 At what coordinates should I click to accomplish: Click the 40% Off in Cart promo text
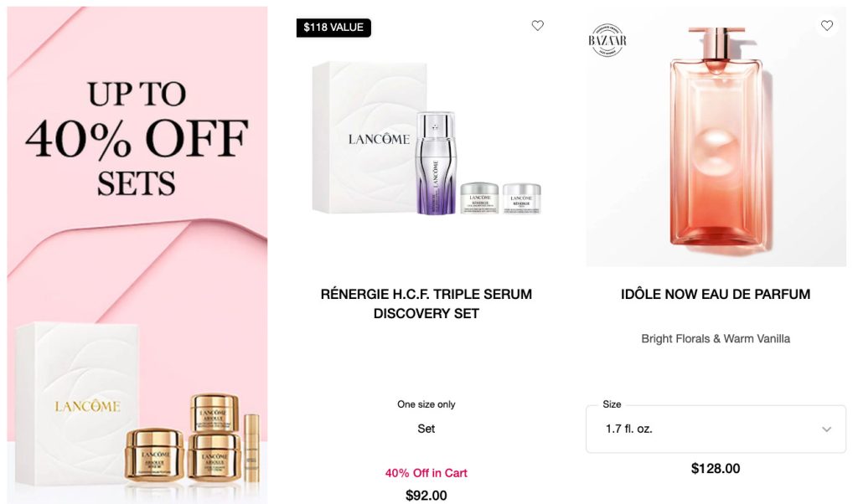[x=426, y=473]
